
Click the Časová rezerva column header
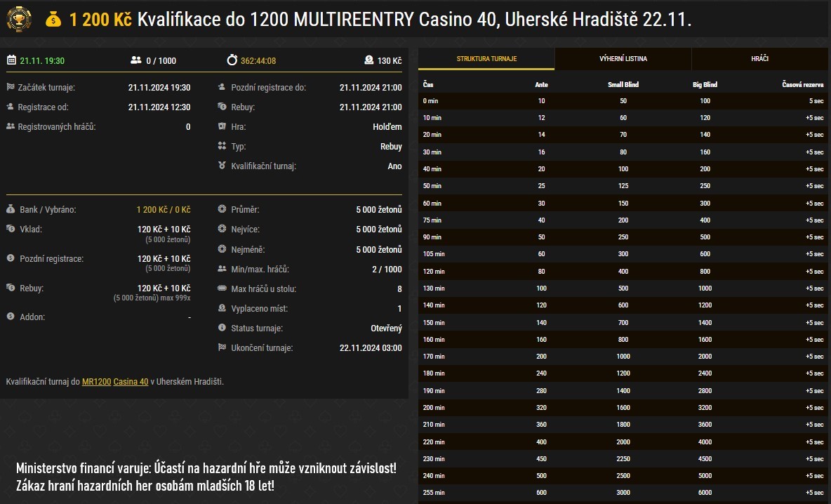(x=803, y=85)
